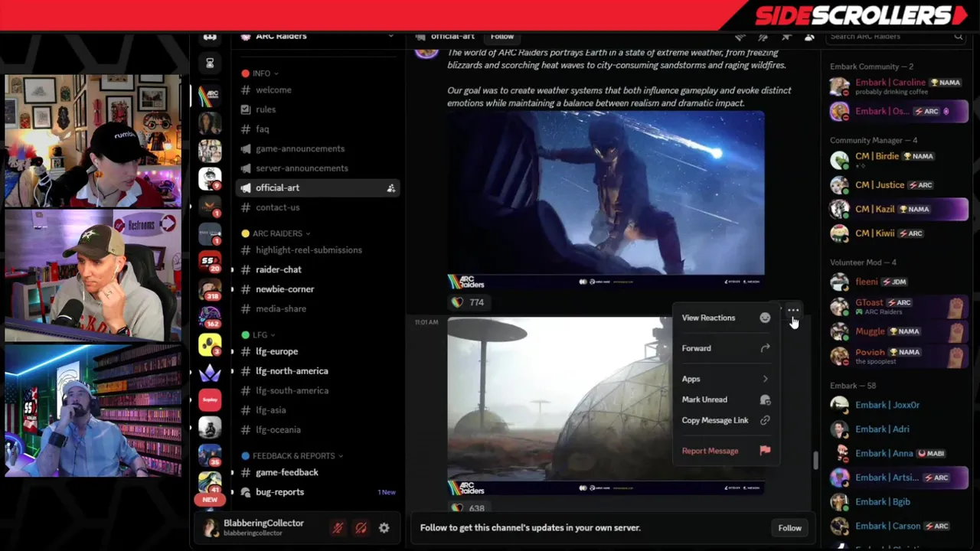980x551 pixels.
Task: Open the game-announcements channel
Action: pyautogui.click(x=318, y=148)
